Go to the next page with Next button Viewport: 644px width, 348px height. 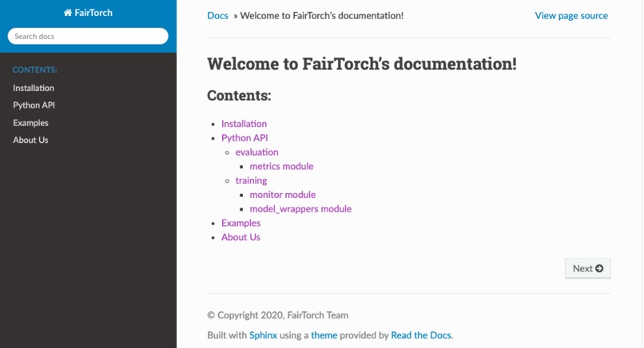tap(588, 268)
